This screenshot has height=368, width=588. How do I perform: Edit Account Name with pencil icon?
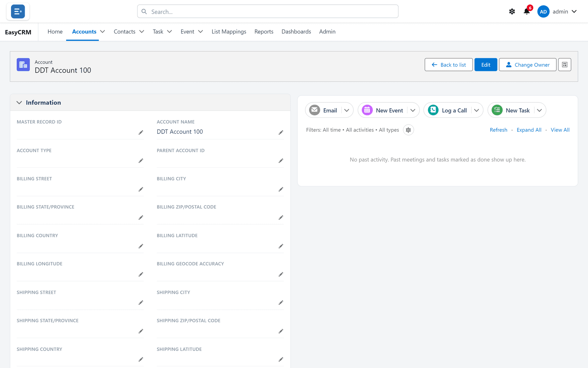click(281, 132)
